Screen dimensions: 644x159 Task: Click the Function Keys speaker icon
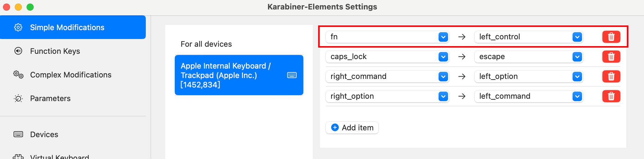point(18,51)
